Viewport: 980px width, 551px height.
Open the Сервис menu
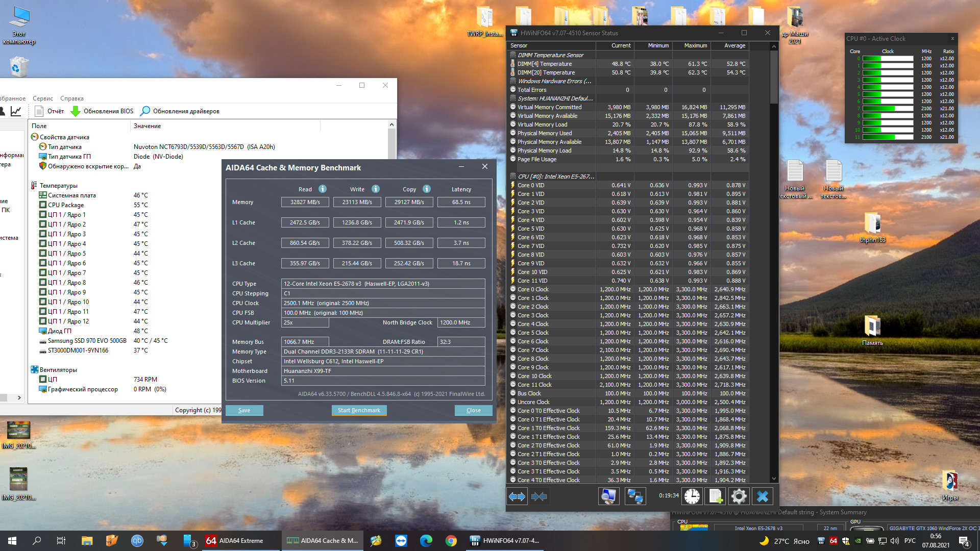pos(43,98)
